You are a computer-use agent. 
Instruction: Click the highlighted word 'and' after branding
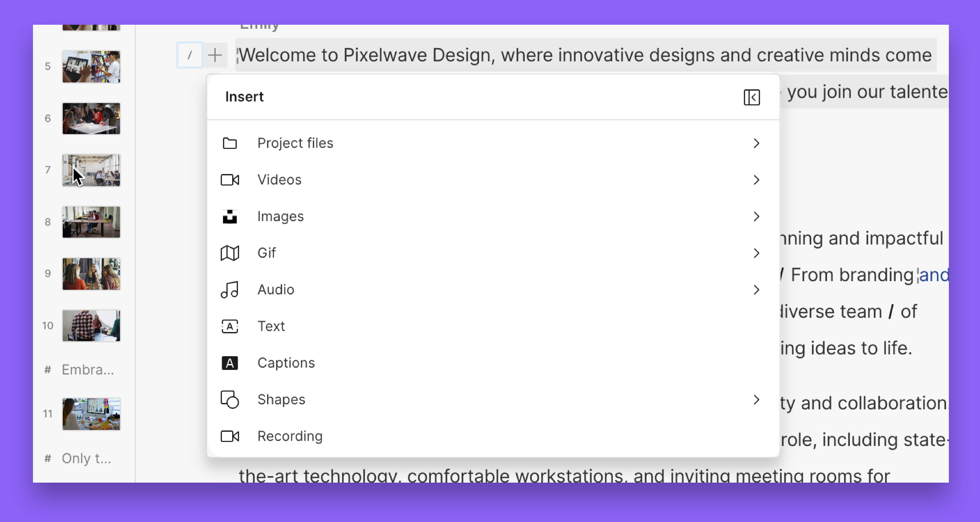click(934, 275)
